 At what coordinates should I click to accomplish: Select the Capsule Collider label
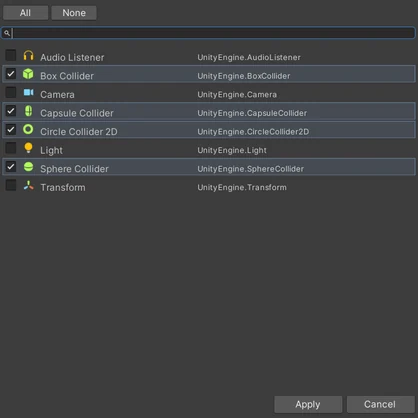(x=77, y=113)
